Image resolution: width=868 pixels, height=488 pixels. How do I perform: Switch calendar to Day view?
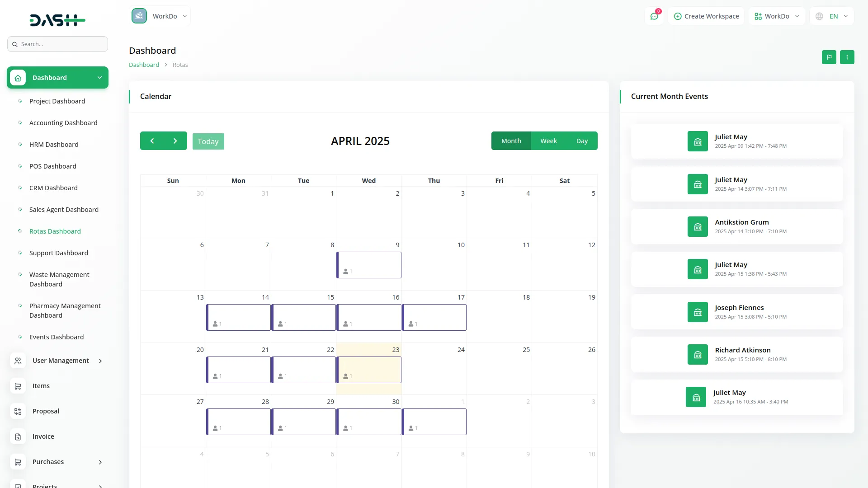pyautogui.click(x=582, y=141)
